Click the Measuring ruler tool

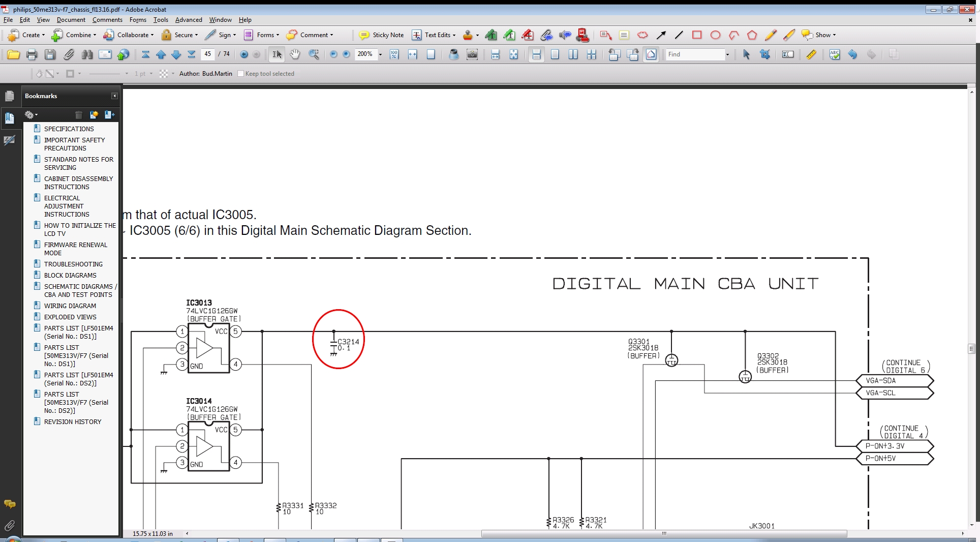[811, 54]
